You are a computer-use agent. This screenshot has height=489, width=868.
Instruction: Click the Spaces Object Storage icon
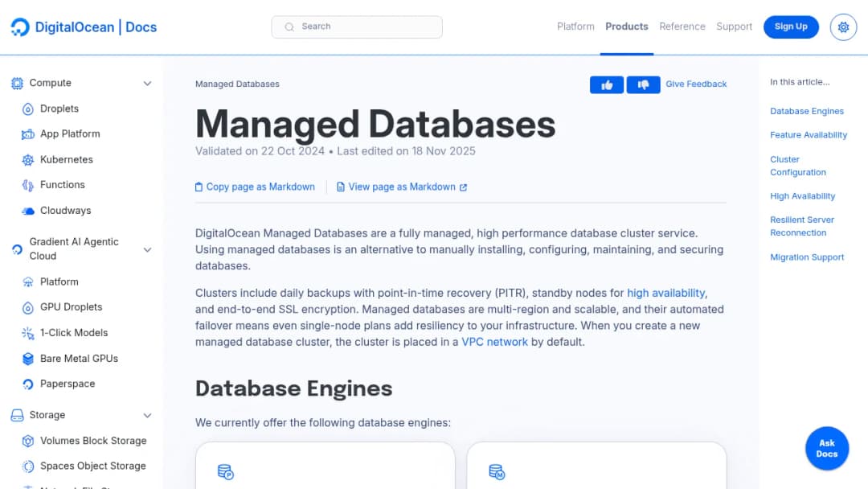[x=27, y=466]
